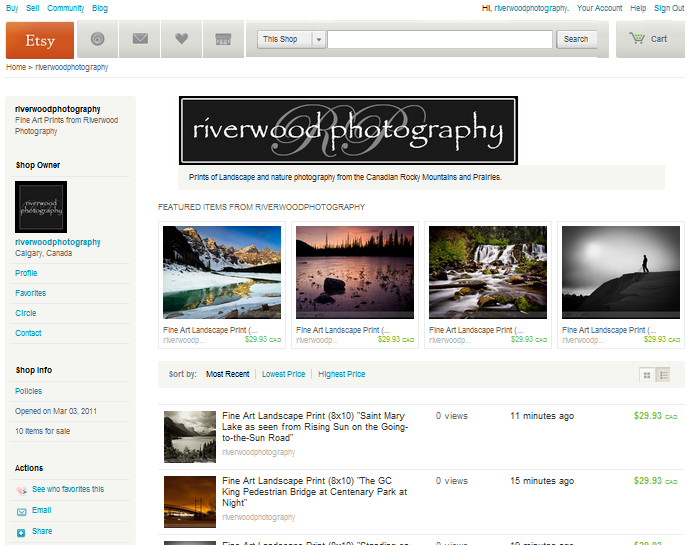Open the Blog menu link
This screenshot has height=545, width=687.
tap(100, 8)
